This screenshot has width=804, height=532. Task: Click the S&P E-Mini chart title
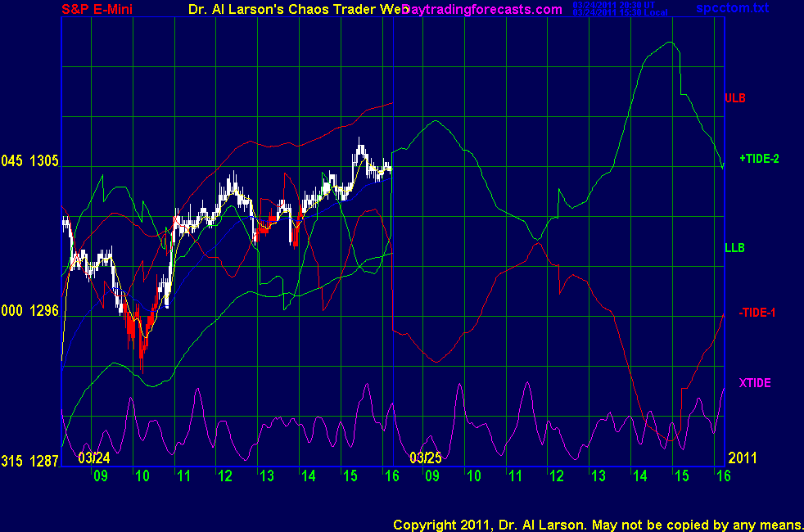[x=97, y=9]
